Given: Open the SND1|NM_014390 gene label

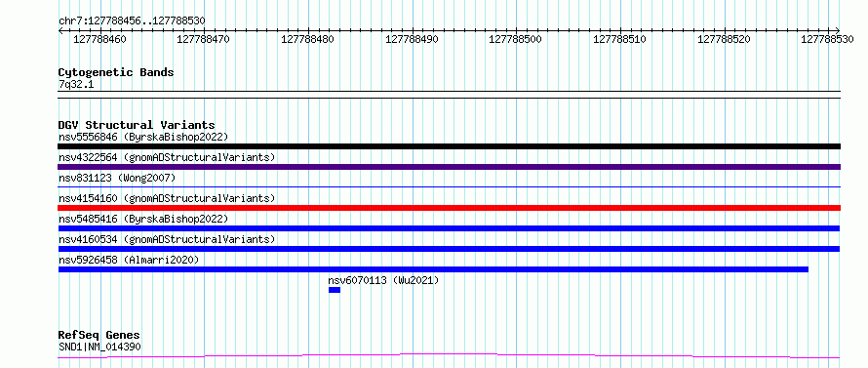Looking at the screenshot, I should pyautogui.click(x=99, y=348).
